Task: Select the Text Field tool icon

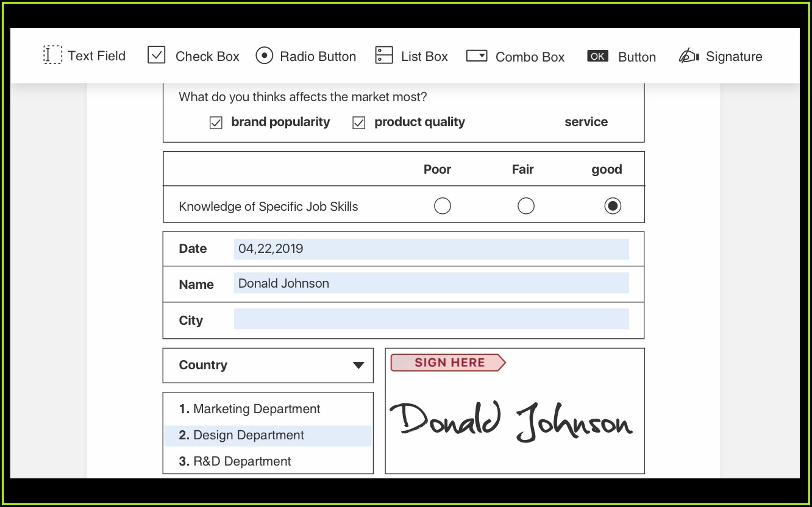Action: click(x=53, y=55)
